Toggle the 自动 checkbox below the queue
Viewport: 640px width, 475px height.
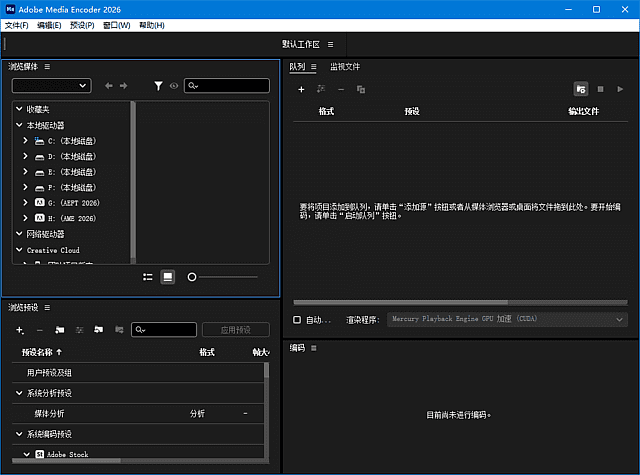297,320
